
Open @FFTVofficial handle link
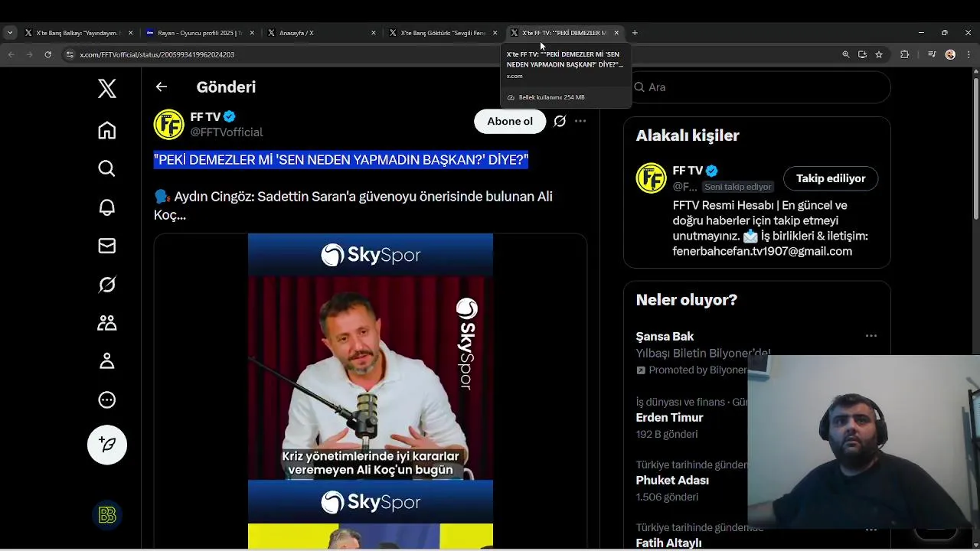[227, 132]
